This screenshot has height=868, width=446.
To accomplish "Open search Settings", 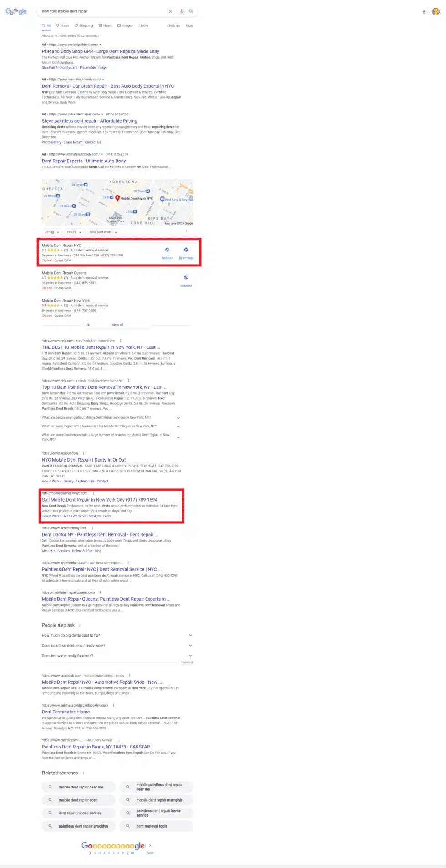I will click(174, 25).
